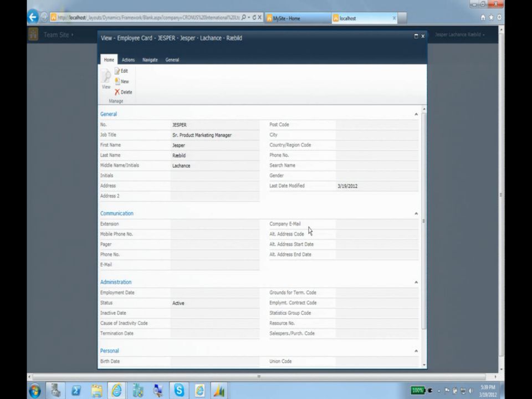
Task: Open Team Site dropdown arrow
Action: 72,34
